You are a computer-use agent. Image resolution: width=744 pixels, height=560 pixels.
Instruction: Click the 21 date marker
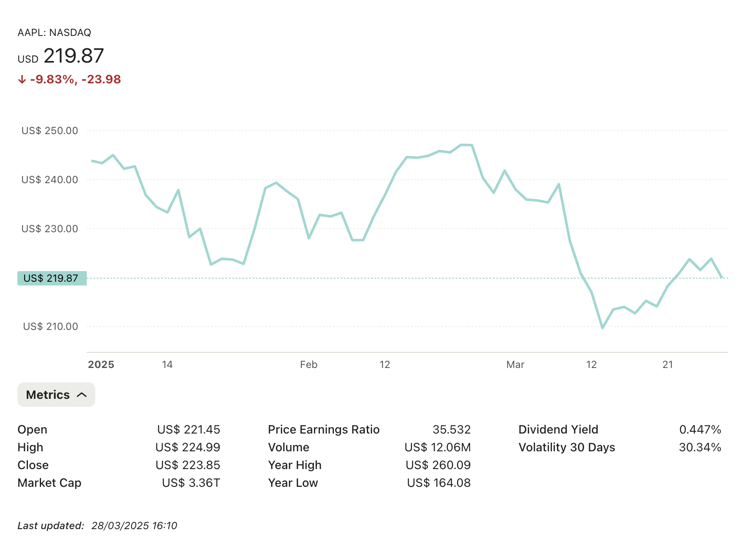pyautogui.click(x=668, y=364)
